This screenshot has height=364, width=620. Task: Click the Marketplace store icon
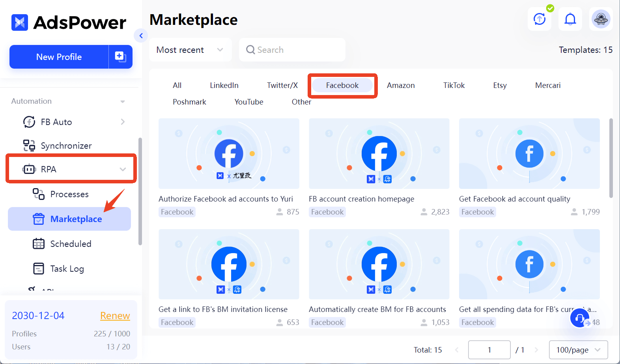tap(39, 219)
